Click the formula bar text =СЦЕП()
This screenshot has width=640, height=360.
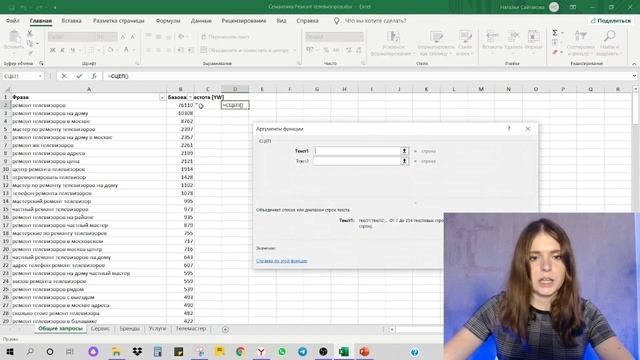point(118,76)
